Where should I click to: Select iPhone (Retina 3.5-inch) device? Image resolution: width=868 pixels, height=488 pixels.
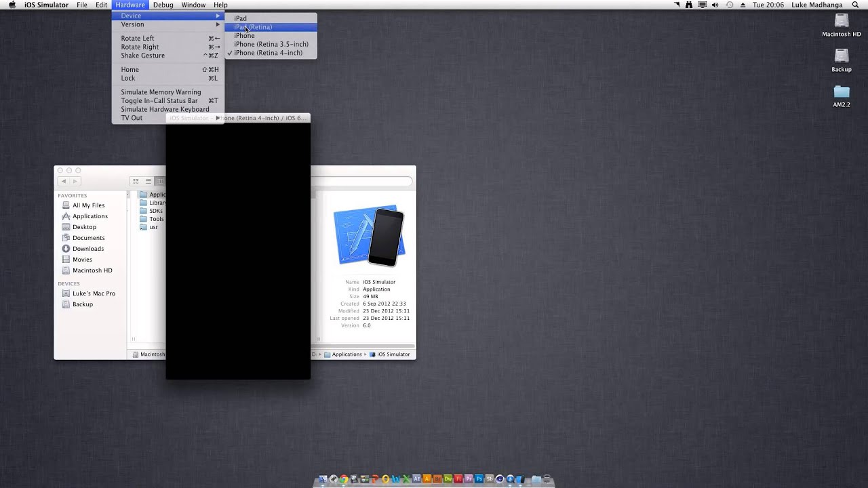271,44
